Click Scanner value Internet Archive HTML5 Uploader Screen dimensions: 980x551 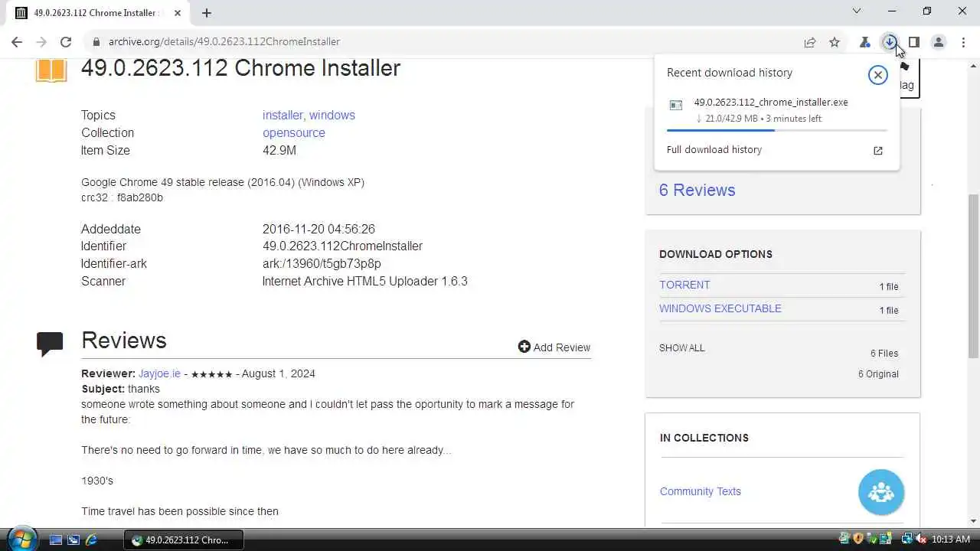coord(364,282)
